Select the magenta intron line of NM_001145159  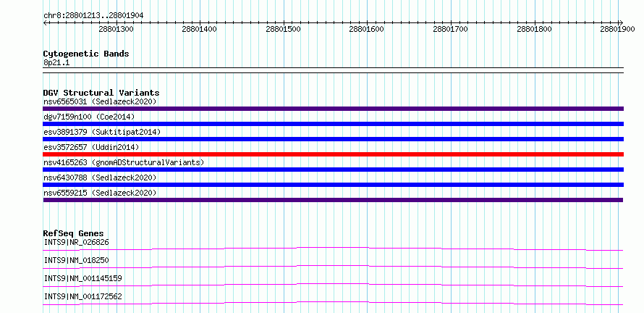[x=333, y=285]
